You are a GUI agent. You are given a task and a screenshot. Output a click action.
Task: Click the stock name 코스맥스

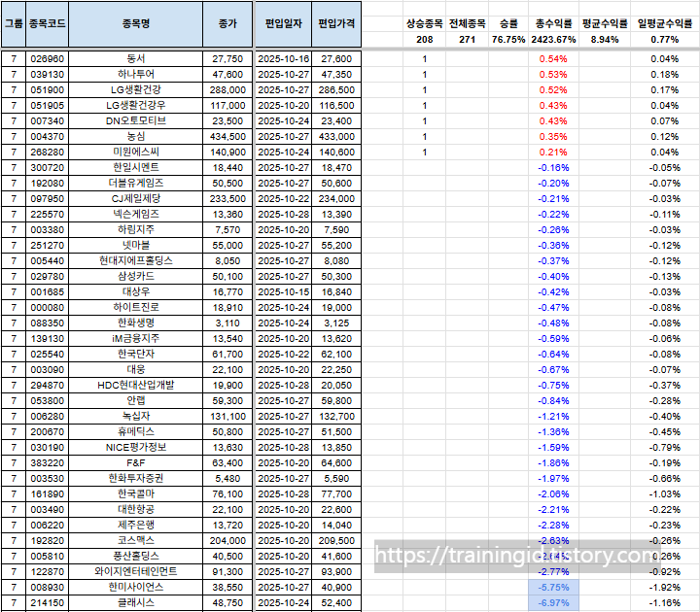[136, 541]
